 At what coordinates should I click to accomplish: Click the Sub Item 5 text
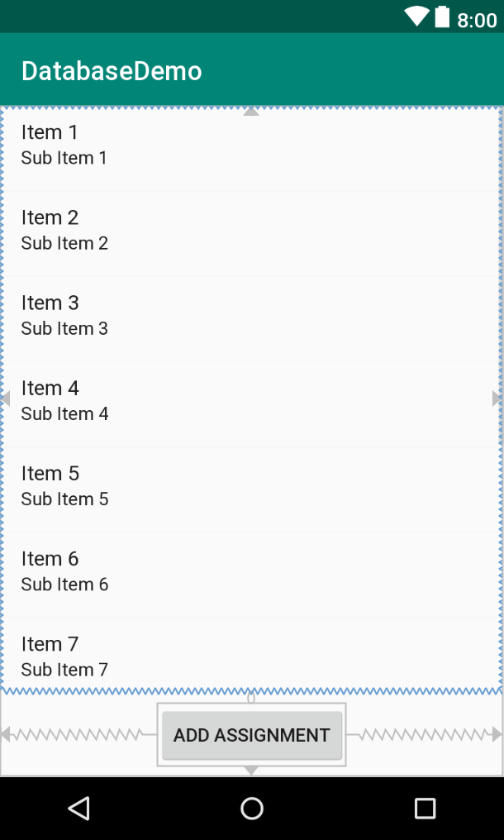pyautogui.click(x=64, y=499)
